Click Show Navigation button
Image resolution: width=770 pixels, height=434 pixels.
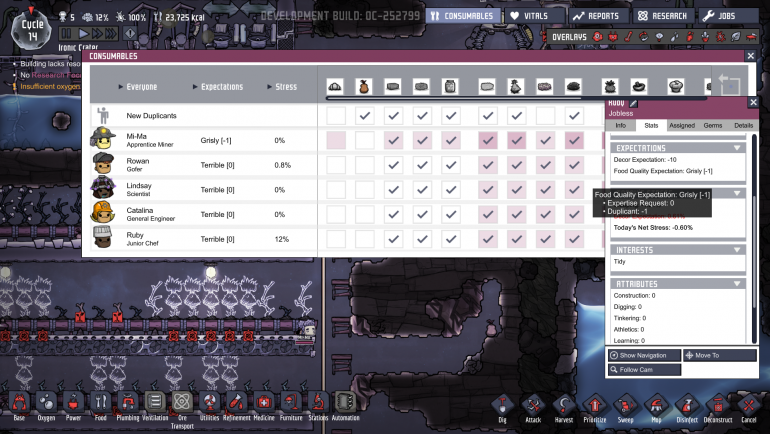(x=644, y=355)
